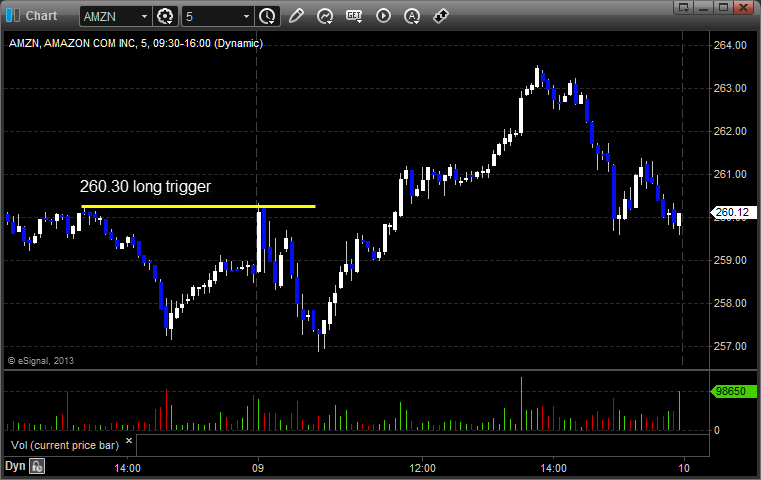Minimize the chart window

point(704,7)
